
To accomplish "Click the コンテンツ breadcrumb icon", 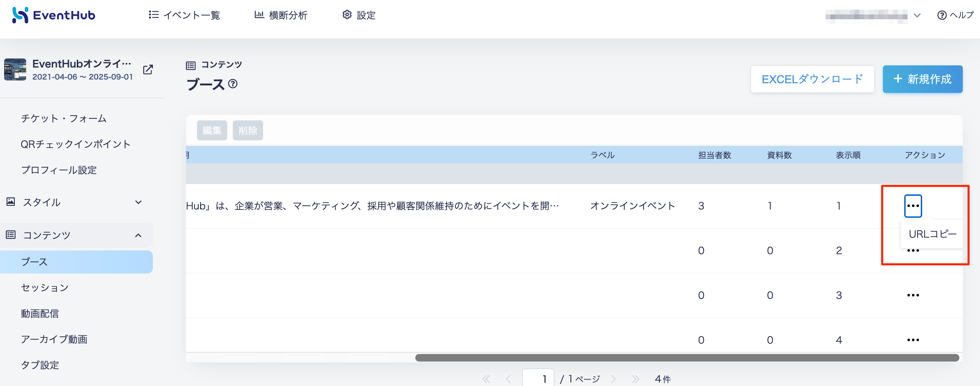I will coord(191,65).
